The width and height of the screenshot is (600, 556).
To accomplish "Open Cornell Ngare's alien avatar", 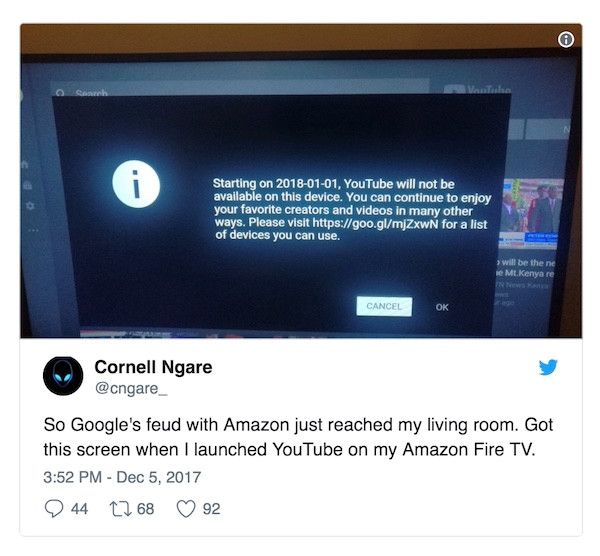I will (x=63, y=376).
